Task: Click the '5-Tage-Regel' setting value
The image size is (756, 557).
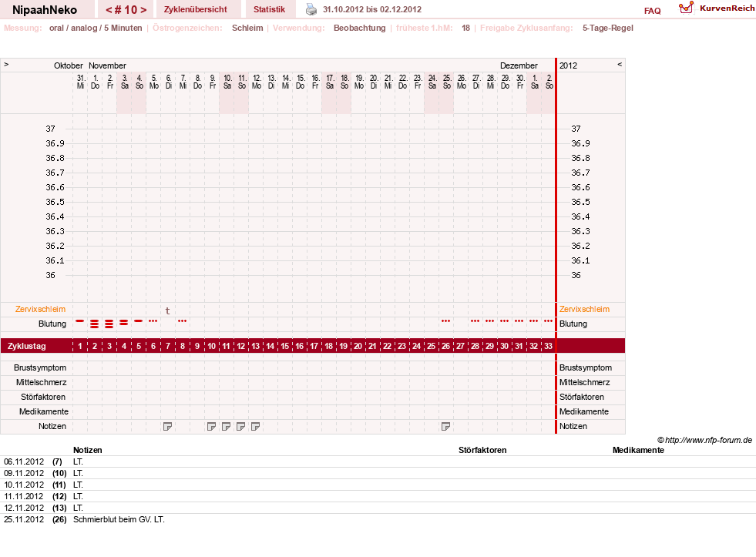Action: point(608,28)
